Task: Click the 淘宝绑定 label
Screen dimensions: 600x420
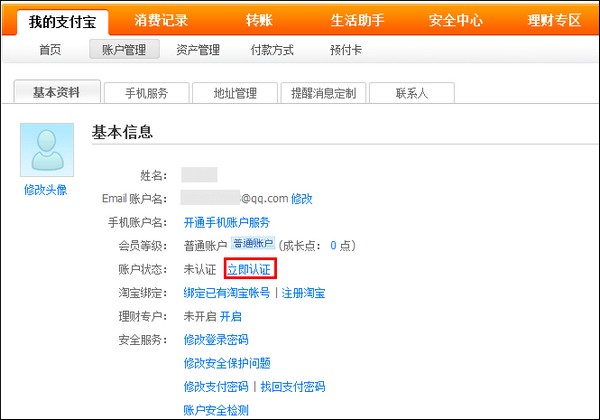Action: [x=142, y=293]
